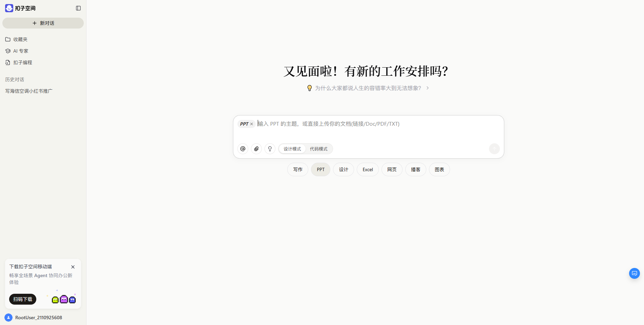The width and height of the screenshot is (644, 325).
Task: Click the paperclip attachment icon
Action: [256, 149]
